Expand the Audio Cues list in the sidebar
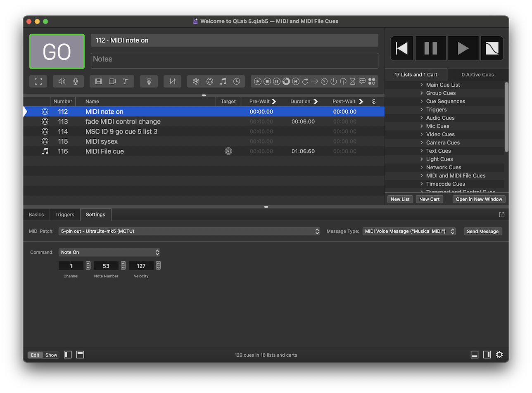 pyautogui.click(x=422, y=118)
